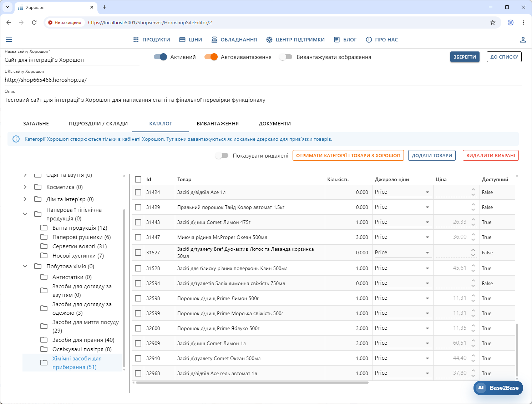
Task: Click the folder icon for Носові хустинки
Action: (x=44, y=255)
